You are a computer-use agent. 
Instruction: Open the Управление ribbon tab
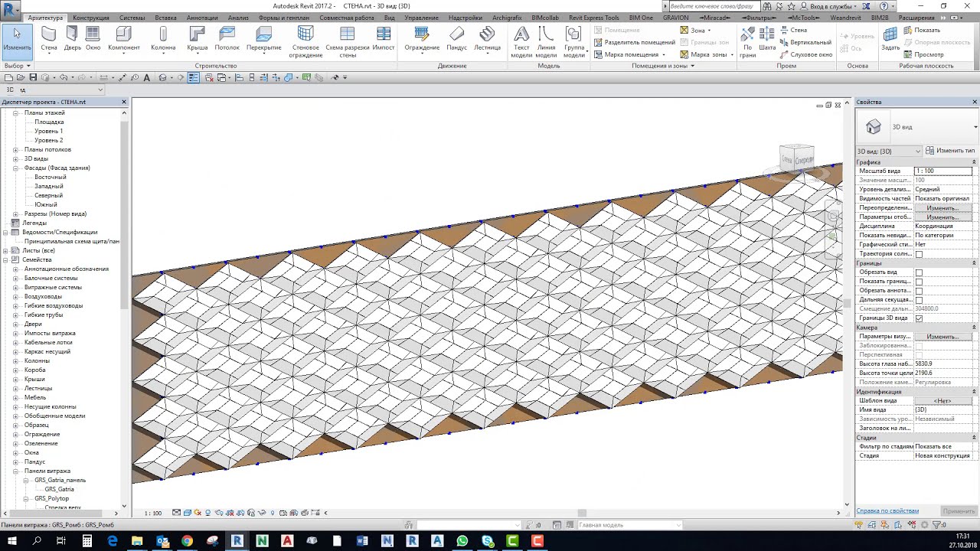coord(422,18)
